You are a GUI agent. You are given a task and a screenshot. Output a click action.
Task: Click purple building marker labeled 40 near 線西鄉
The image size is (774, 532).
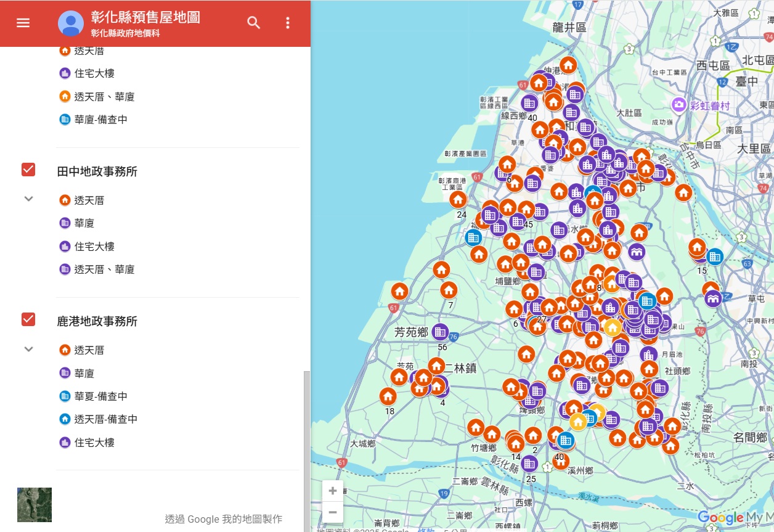[530, 103]
